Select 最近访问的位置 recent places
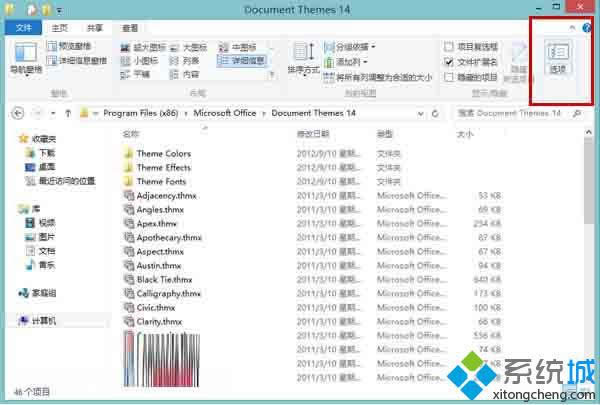Viewport: 600px width, 405px height. click(60, 181)
